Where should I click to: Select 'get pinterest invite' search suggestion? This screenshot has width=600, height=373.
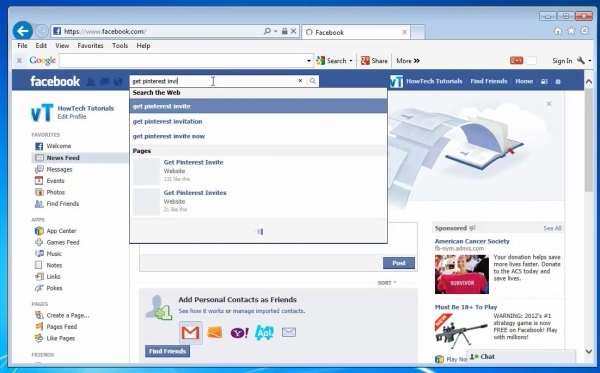tap(258, 106)
